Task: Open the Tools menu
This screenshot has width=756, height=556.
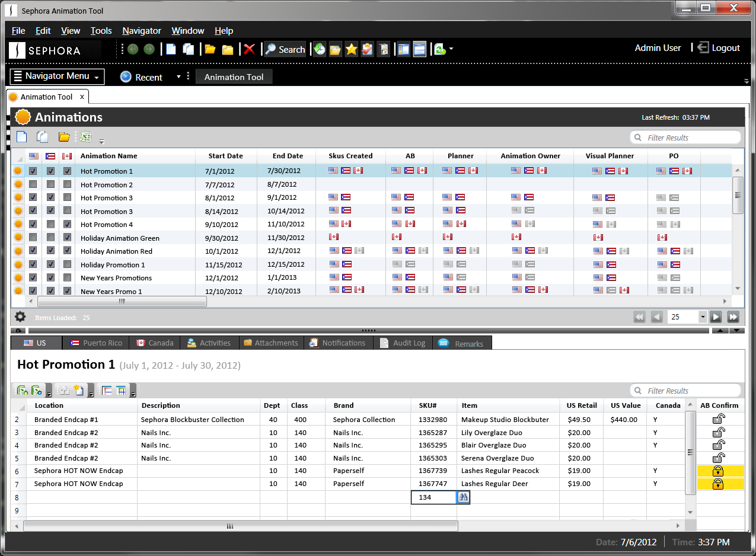Action: point(101,31)
